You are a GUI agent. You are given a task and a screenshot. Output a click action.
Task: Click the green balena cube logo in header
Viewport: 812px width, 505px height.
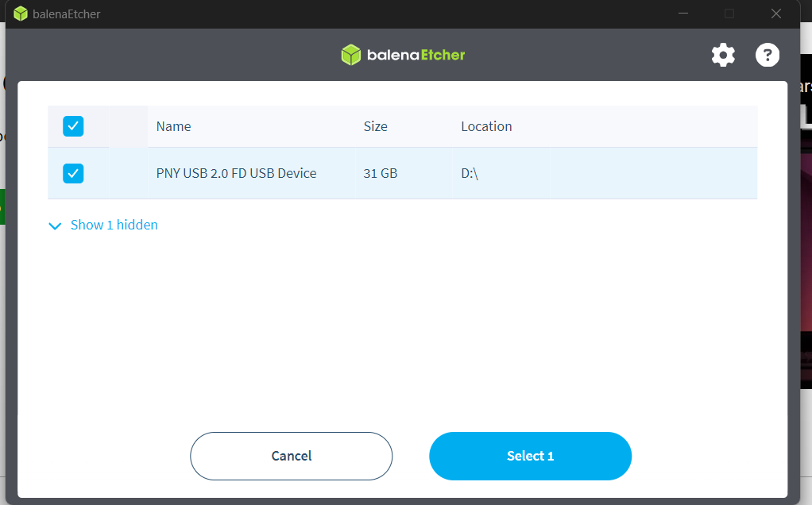click(351, 55)
